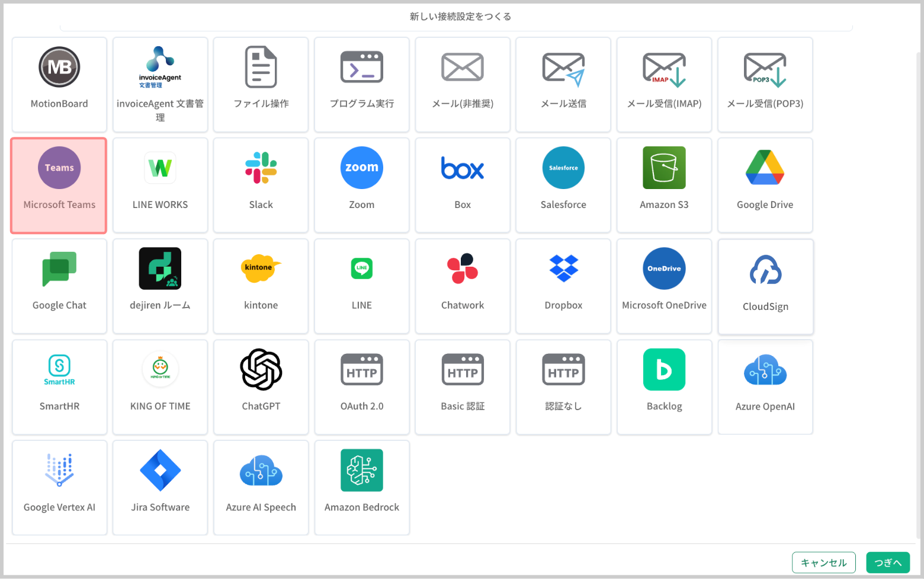Choose the OAuth 2.0 HTTP icon
Image resolution: width=924 pixels, height=579 pixels.
coord(361,369)
